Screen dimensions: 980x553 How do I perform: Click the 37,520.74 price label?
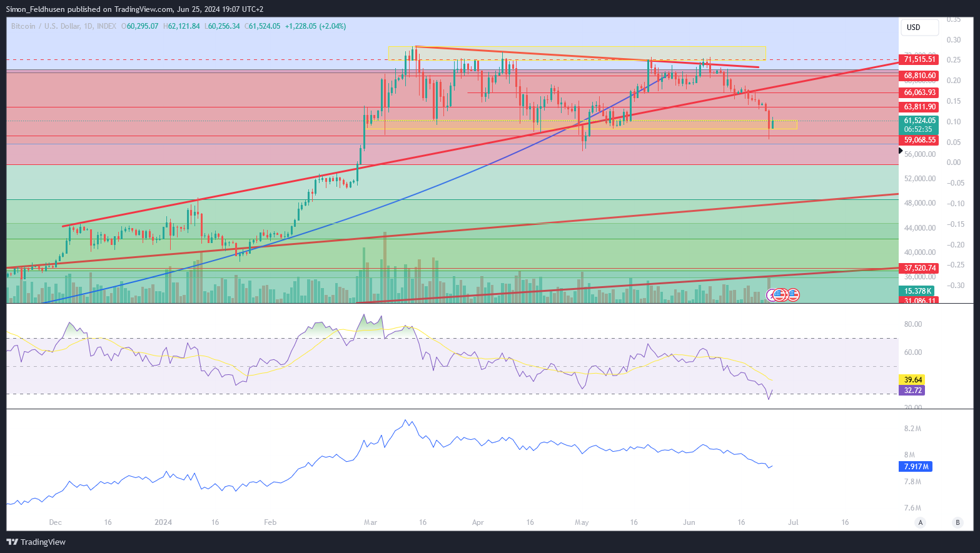coord(919,268)
